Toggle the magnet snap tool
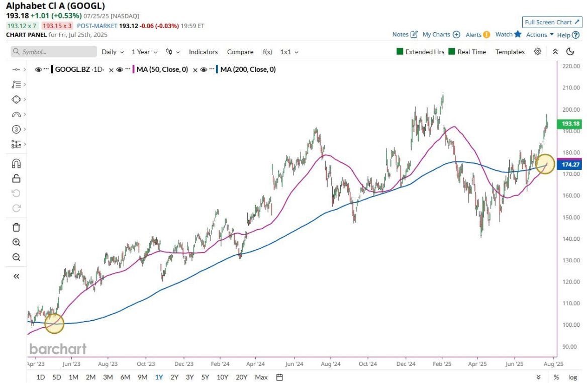The width and height of the screenshot is (588, 383). [16, 163]
